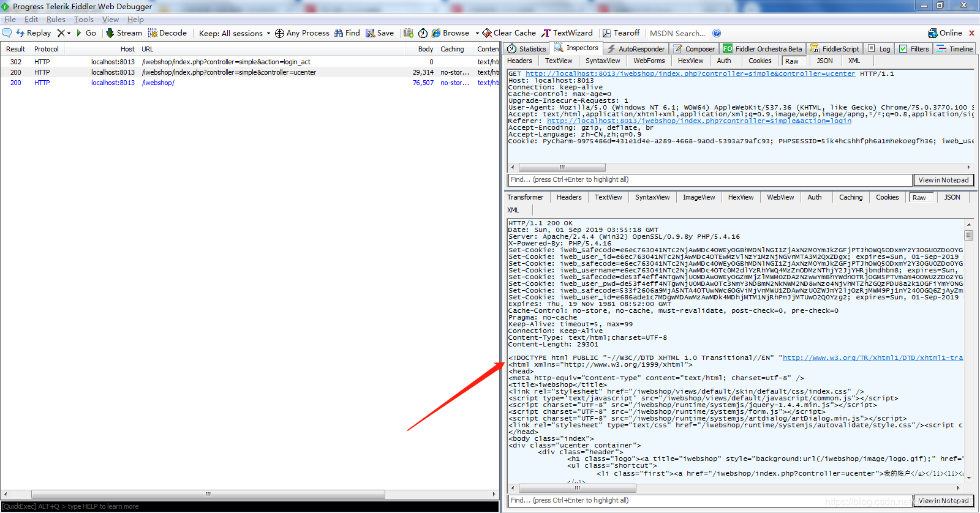Click the Save sessions button

coord(380,33)
